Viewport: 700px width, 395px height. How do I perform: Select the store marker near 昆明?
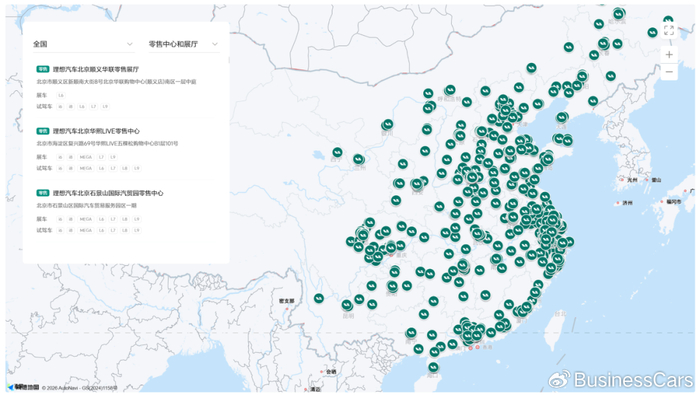pyautogui.click(x=347, y=305)
